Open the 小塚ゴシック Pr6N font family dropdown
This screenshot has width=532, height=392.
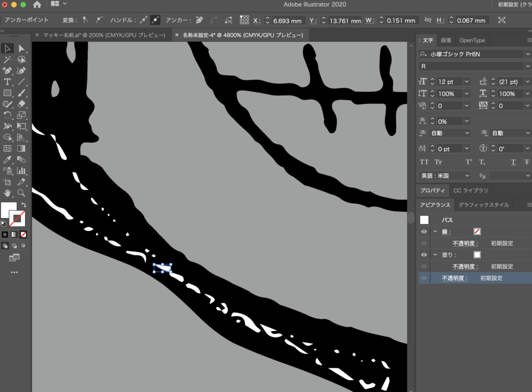[527, 54]
